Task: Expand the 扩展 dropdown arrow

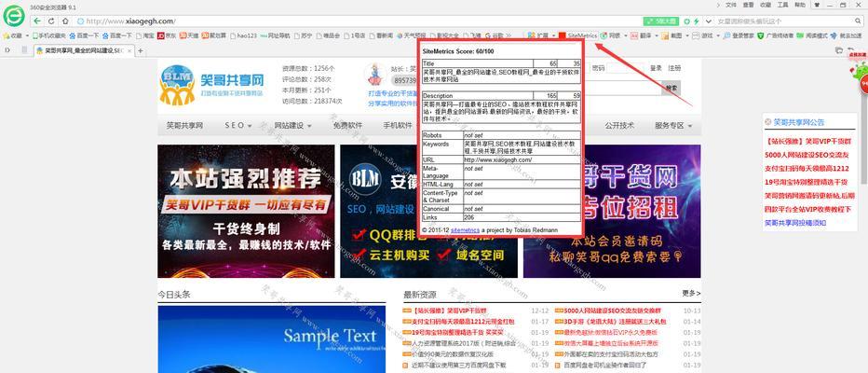Action: 553,35
